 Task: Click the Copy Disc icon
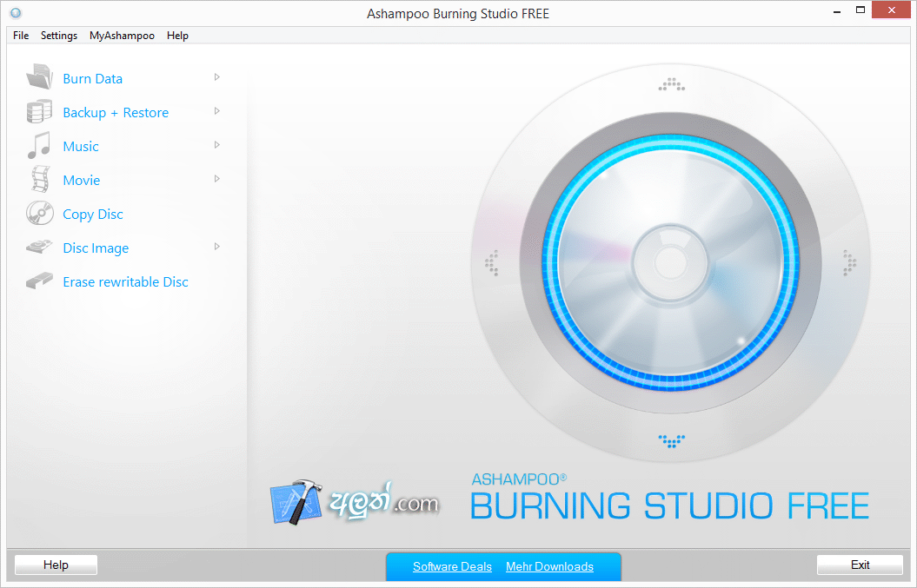click(40, 214)
